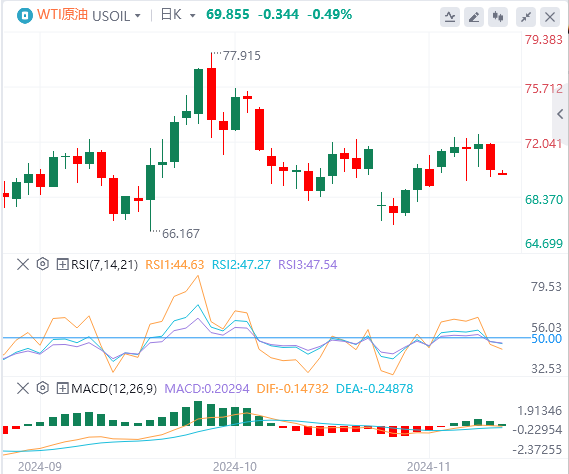Open RSI indicator settings hexagon icon

click(x=42, y=264)
